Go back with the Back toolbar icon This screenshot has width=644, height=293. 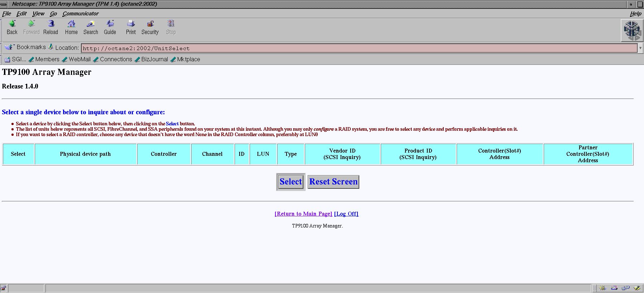click(12, 24)
